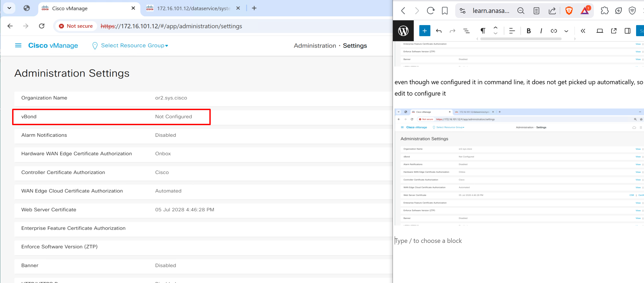The image size is (644, 283).
Task: Open the Brave Shields lion icon
Action: pos(569,11)
